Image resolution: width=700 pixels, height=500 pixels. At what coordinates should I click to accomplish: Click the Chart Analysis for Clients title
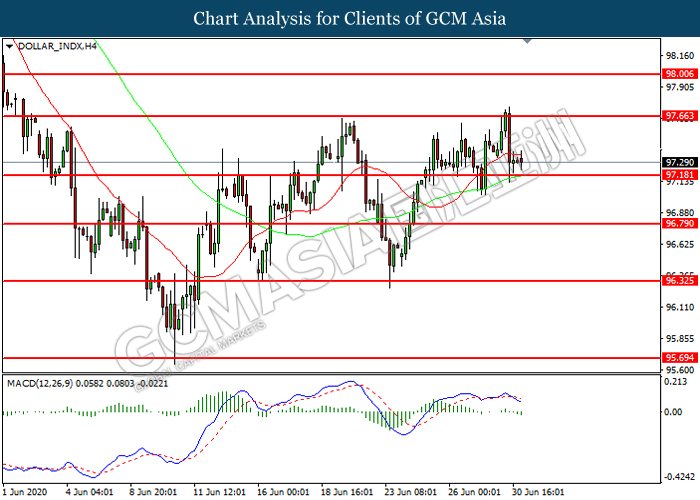[350, 19]
